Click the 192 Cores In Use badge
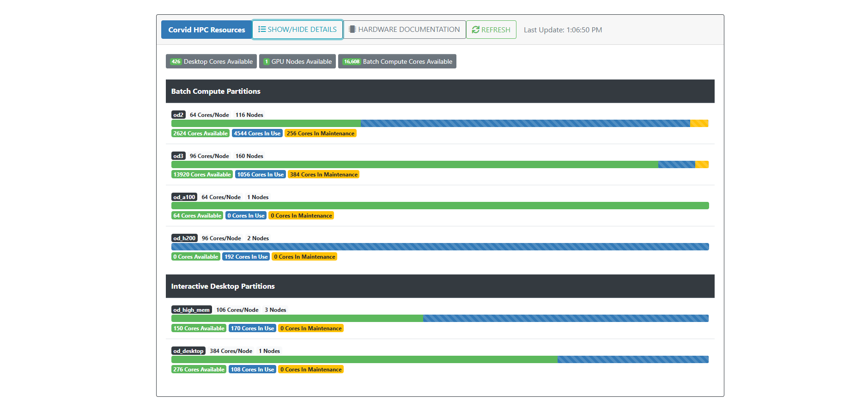Viewport: 868px width, 413px height. coord(246,257)
